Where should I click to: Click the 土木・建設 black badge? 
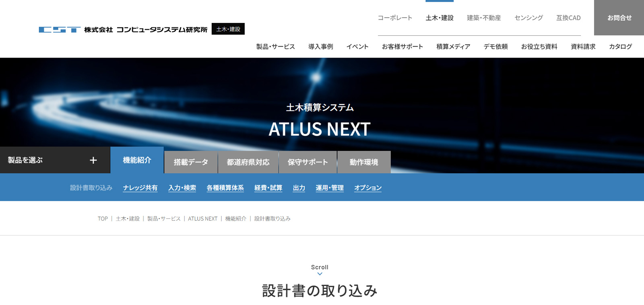[228, 29]
